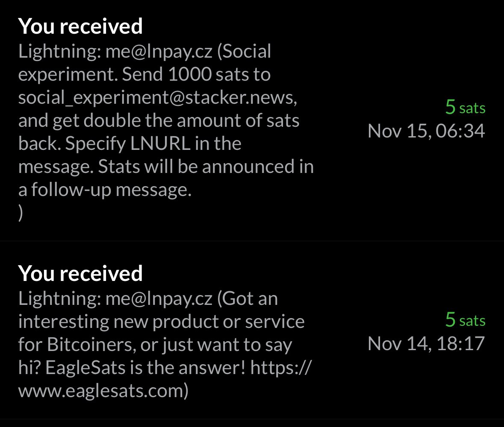
Task: Click 'Send 1000 sats to' text
Action: point(196,74)
